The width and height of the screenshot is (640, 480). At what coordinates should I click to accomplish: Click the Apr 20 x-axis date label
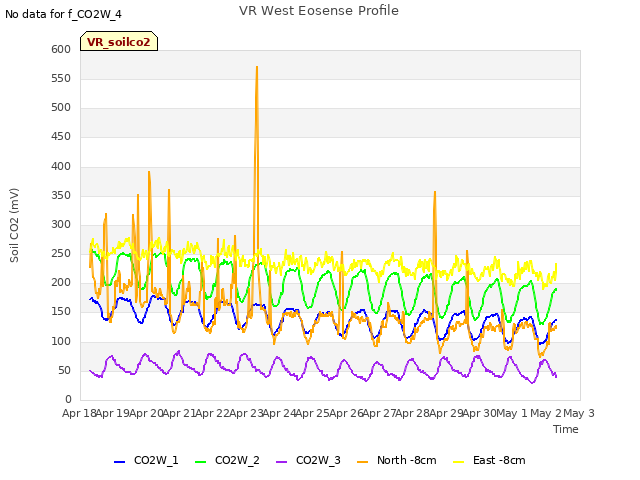point(146,413)
